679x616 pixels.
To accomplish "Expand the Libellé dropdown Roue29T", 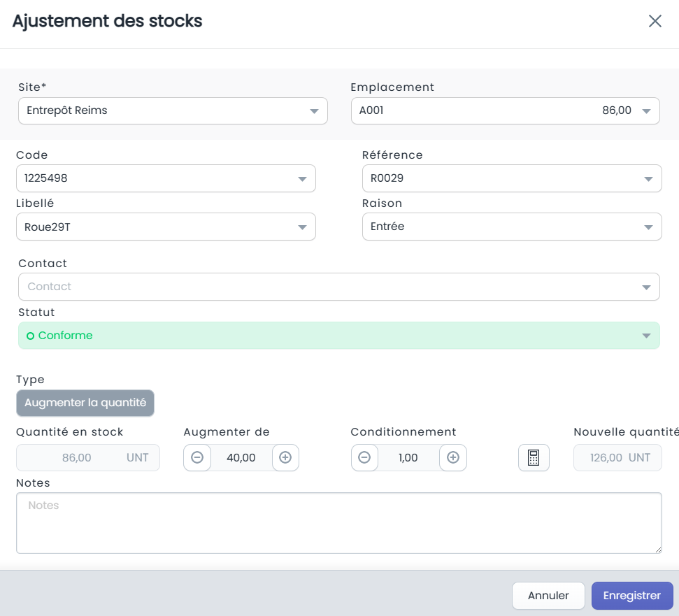I will pos(166,227).
